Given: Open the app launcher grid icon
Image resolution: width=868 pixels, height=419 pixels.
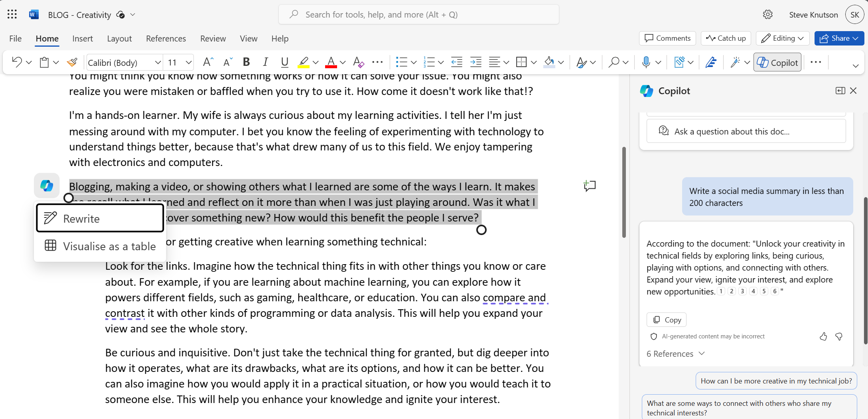Looking at the screenshot, I should click(12, 15).
